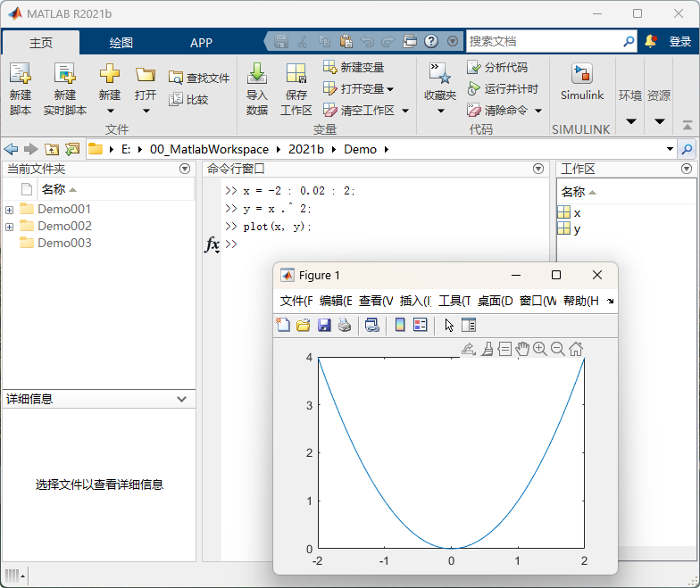Expand the Demo001 folder

pos(9,210)
